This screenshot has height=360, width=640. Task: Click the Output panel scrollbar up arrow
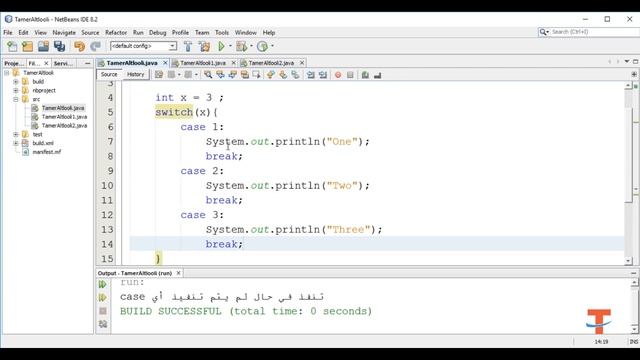634,282
